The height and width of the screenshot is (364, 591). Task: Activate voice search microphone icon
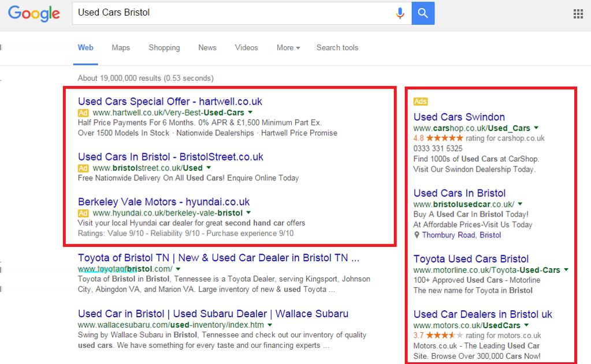click(400, 13)
